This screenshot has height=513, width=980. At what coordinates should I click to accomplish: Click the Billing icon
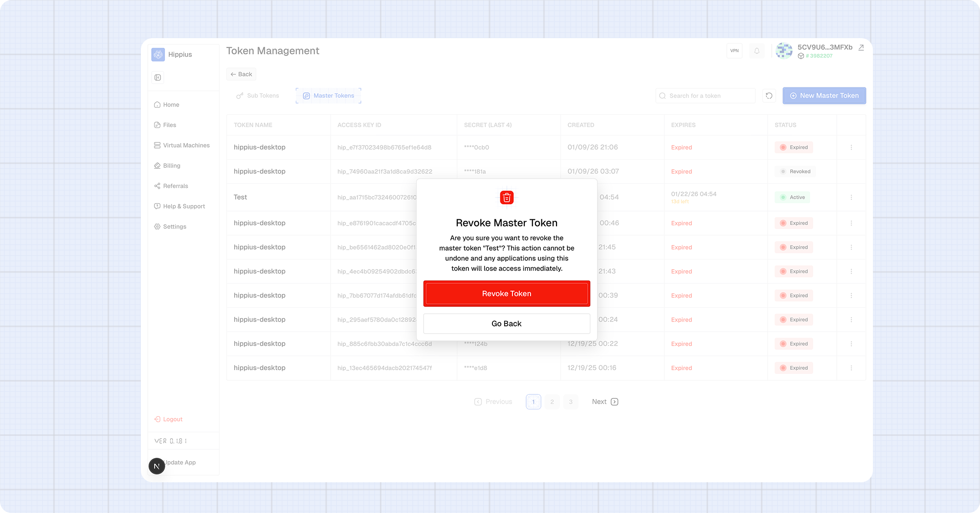[157, 166]
